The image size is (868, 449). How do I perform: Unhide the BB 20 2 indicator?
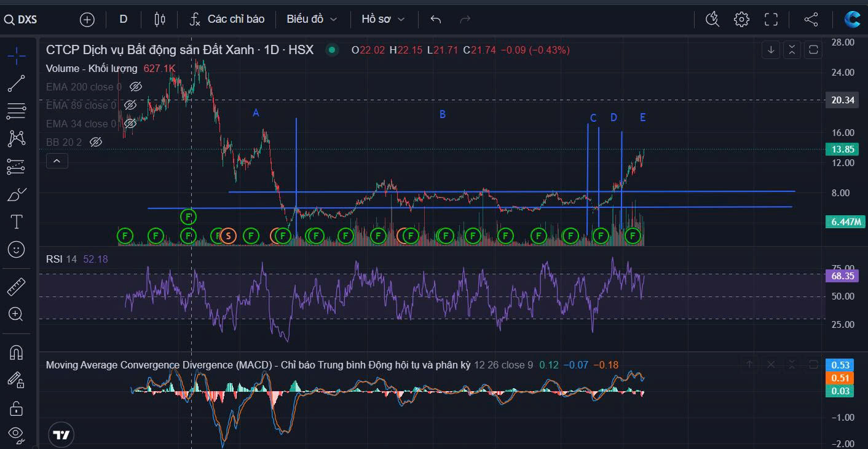click(x=95, y=142)
